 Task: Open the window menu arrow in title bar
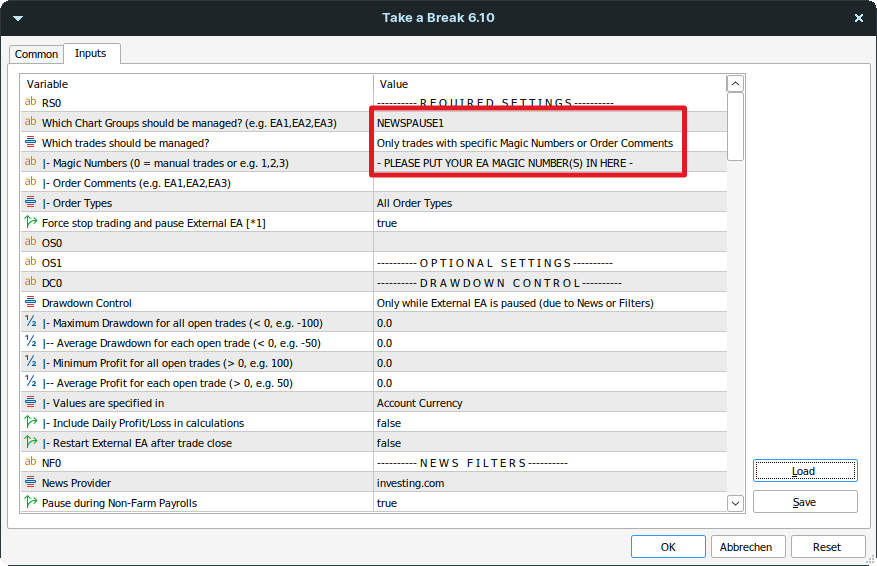tap(18, 18)
